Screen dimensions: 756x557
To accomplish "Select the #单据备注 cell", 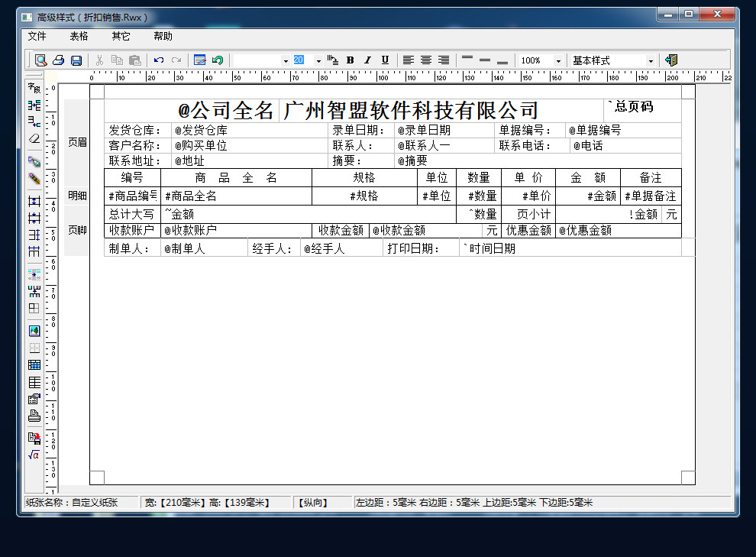I will pyautogui.click(x=651, y=196).
